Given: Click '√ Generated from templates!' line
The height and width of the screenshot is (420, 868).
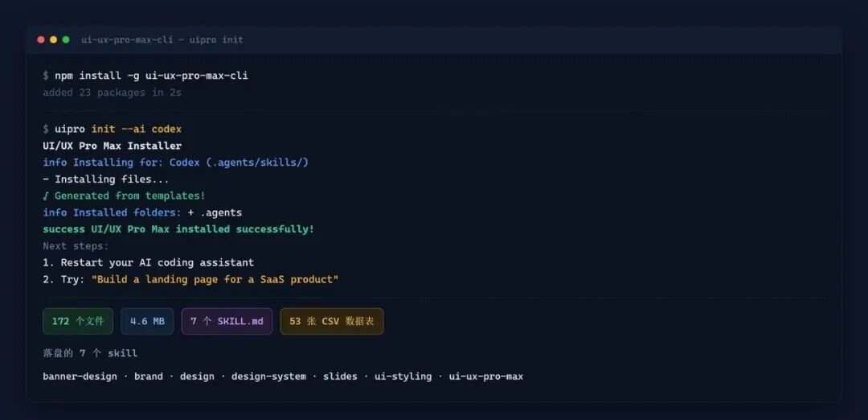Looking at the screenshot, I should [124, 196].
